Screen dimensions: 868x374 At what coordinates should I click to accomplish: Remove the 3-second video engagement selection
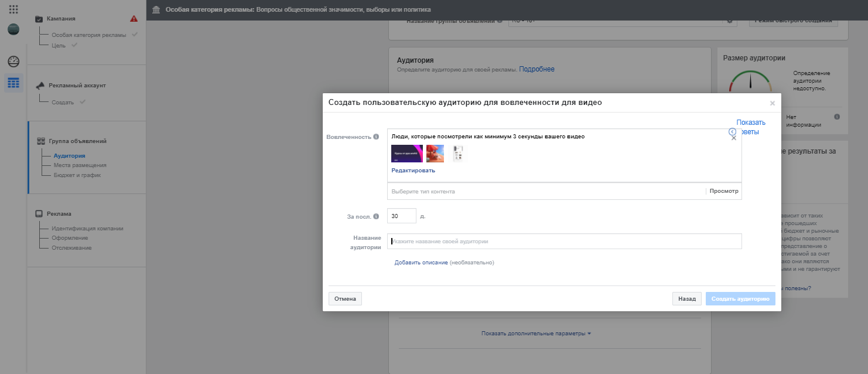click(733, 138)
